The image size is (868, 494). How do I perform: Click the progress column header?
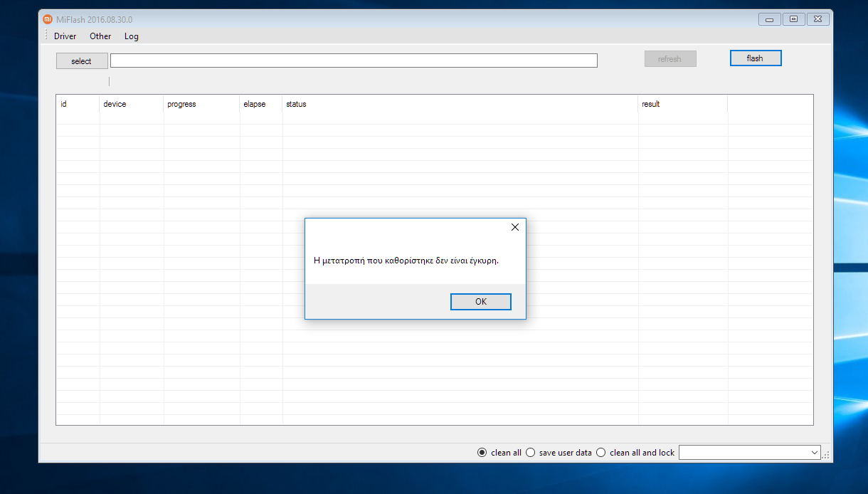201,104
